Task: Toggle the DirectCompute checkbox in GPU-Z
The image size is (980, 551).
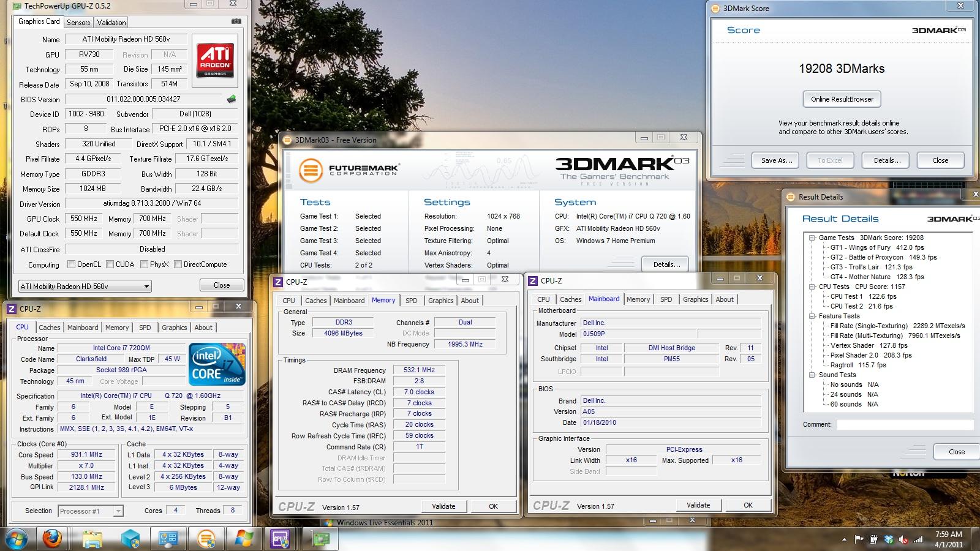Action: 178,264
